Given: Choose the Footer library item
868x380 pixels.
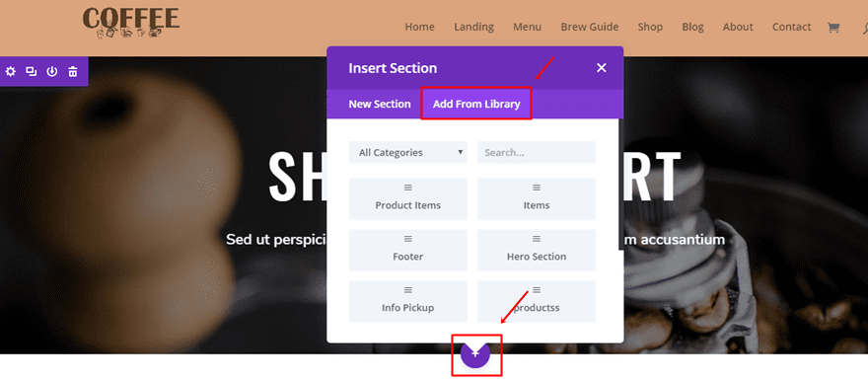Looking at the screenshot, I should click(x=408, y=251).
